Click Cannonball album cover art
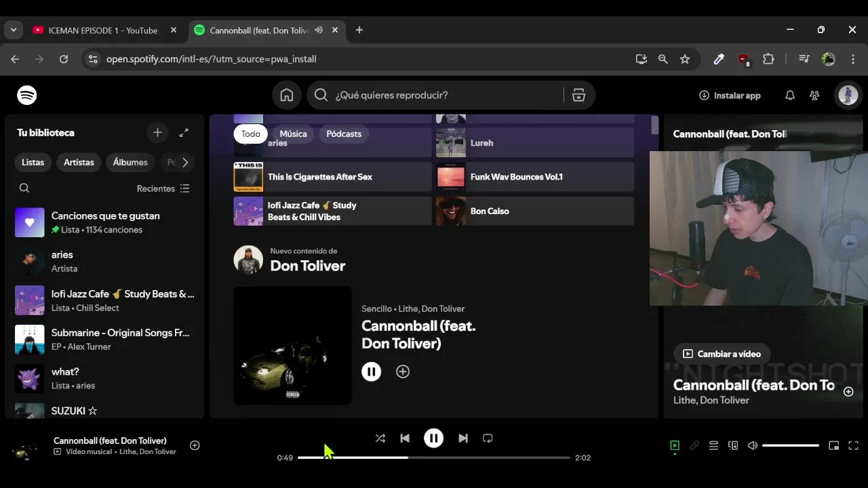This screenshot has height=488, width=868. (x=293, y=346)
